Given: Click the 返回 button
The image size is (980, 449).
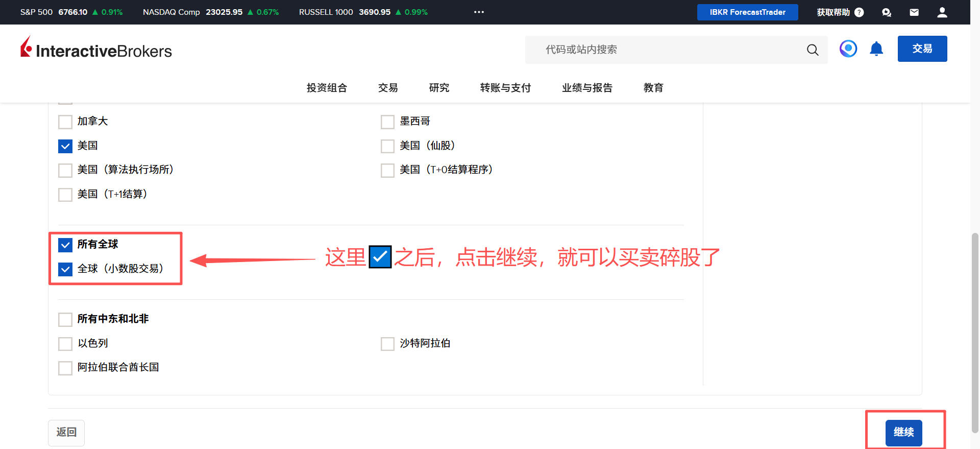Looking at the screenshot, I should (66, 432).
